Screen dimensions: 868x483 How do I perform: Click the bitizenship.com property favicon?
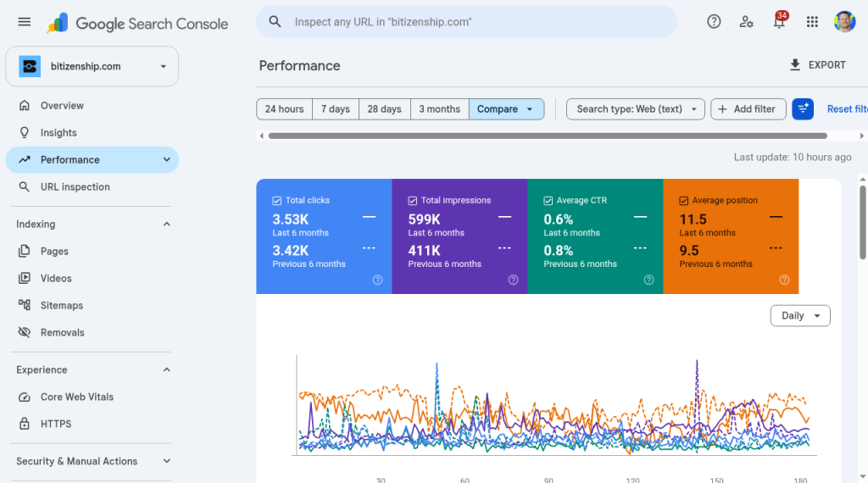click(x=30, y=66)
